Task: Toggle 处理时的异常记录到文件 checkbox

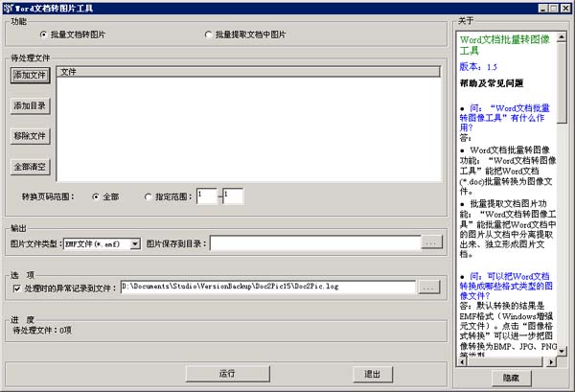Action: pyautogui.click(x=16, y=287)
